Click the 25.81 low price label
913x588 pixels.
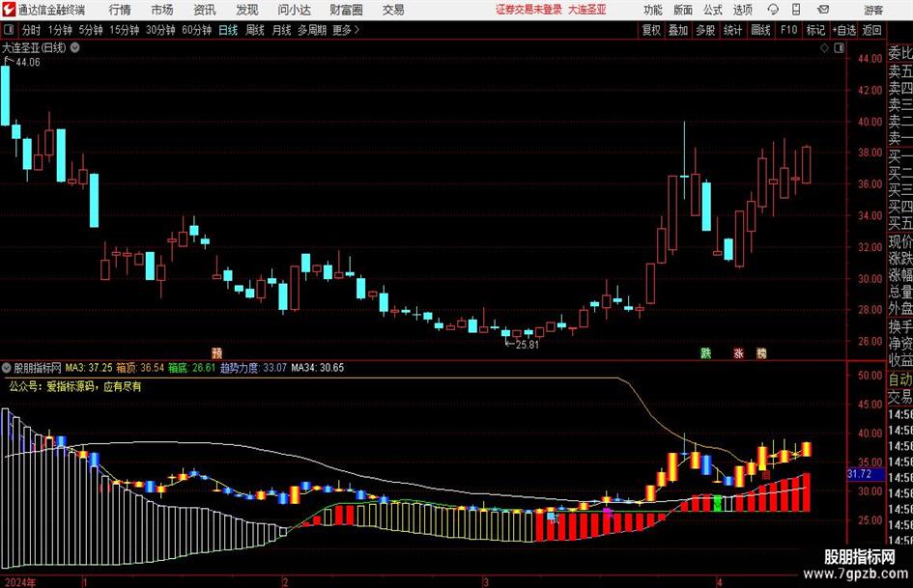click(527, 345)
